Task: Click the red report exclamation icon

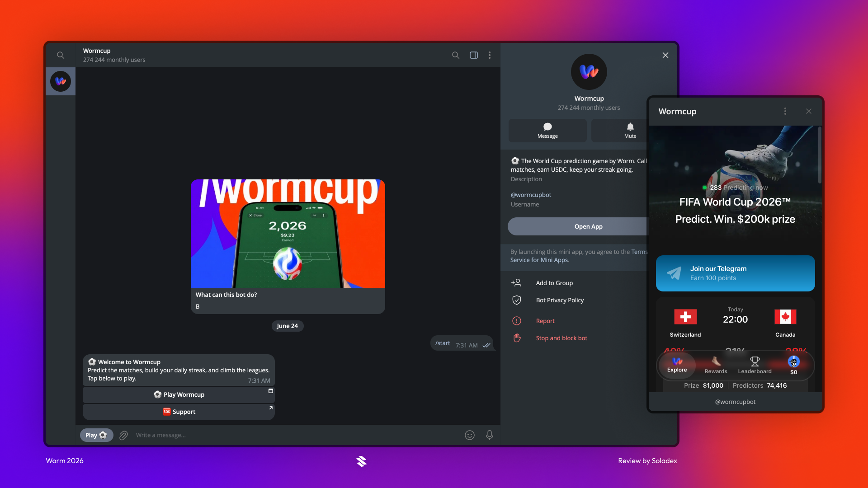Action: (517, 321)
